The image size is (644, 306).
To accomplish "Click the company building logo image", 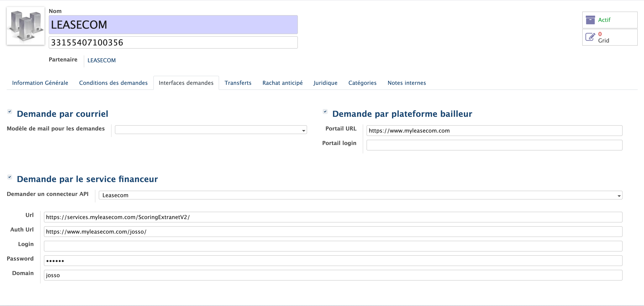I will click(25, 26).
